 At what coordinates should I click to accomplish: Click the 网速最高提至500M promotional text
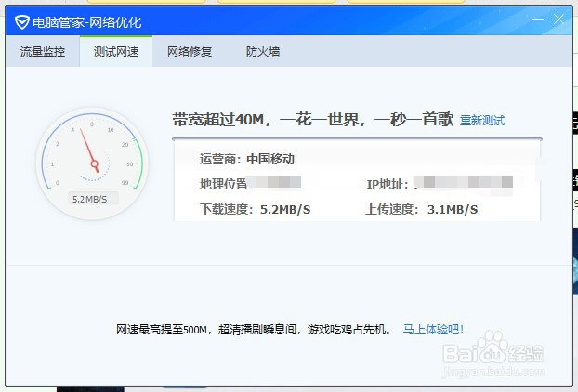[x=254, y=329]
